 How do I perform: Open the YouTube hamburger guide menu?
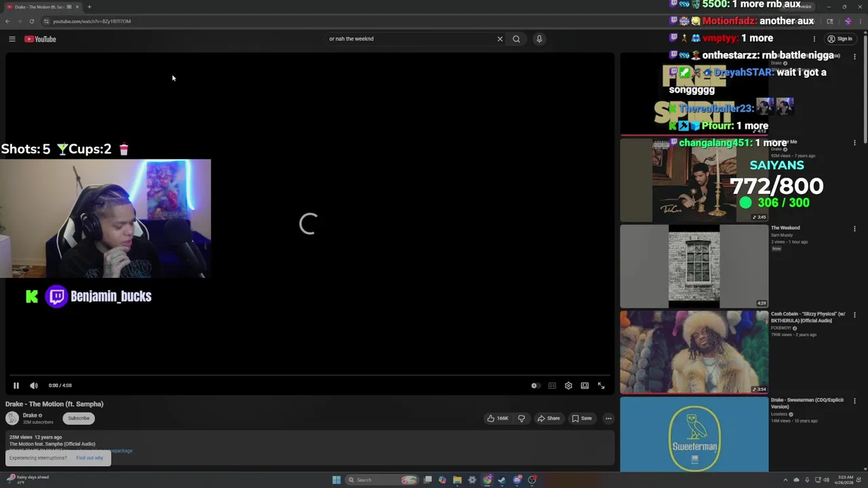[12, 39]
